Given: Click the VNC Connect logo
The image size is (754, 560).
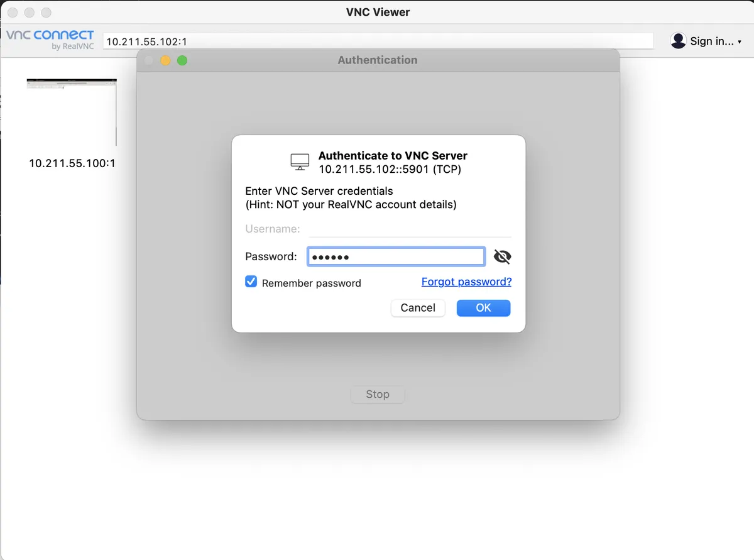Looking at the screenshot, I should click(x=50, y=39).
